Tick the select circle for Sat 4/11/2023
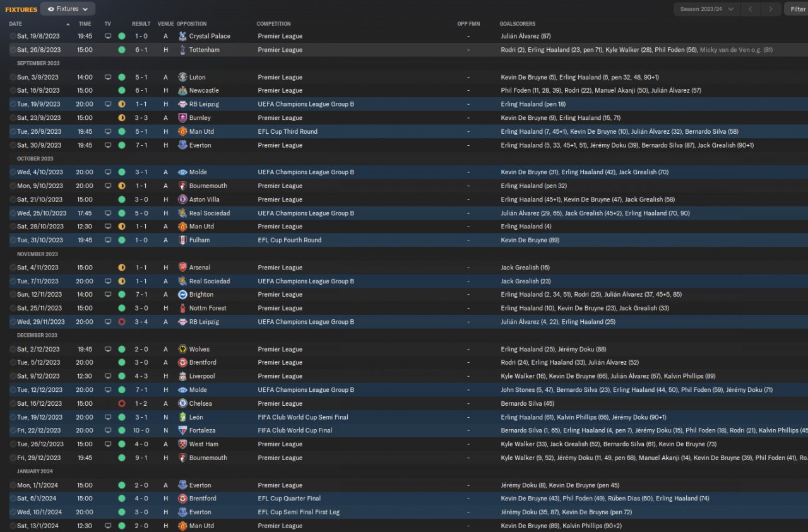The width and height of the screenshot is (808, 532). [13, 268]
